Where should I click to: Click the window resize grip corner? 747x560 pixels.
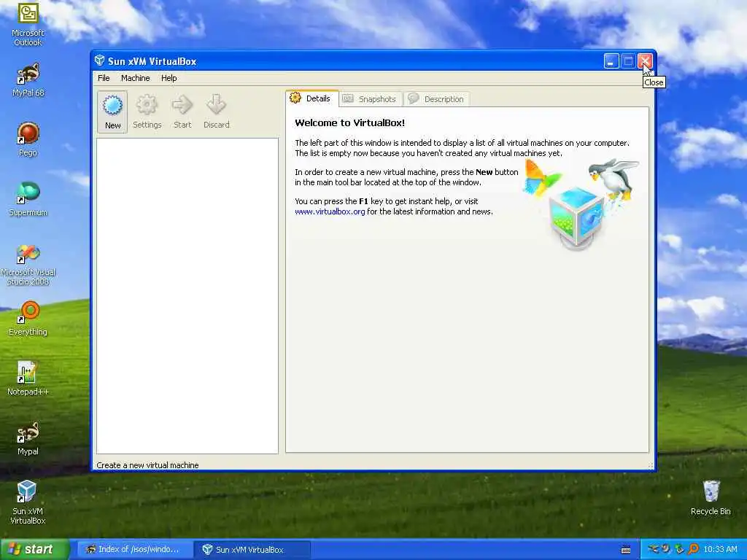tap(650, 465)
